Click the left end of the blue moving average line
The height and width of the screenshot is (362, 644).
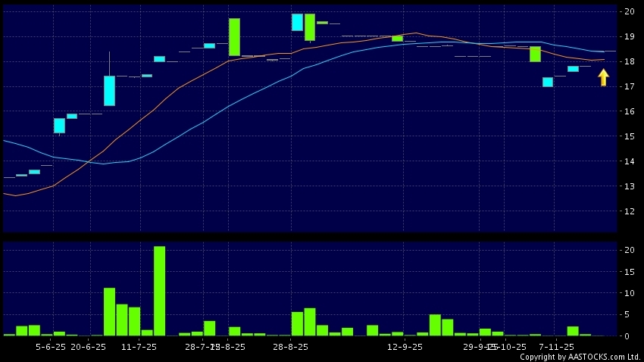click(x=5, y=140)
